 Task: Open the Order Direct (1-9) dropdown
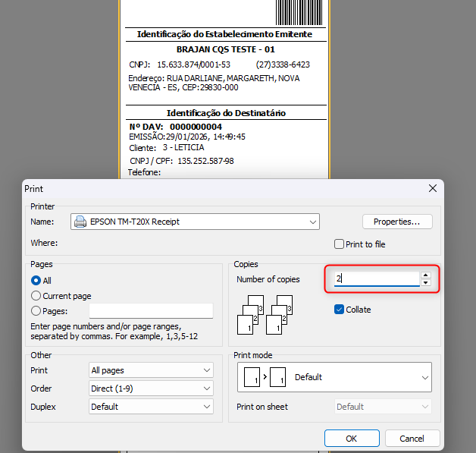151,389
